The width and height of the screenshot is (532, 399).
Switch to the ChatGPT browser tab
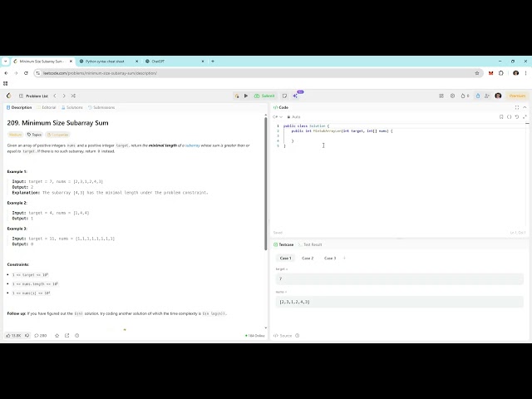(x=175, y=62)
